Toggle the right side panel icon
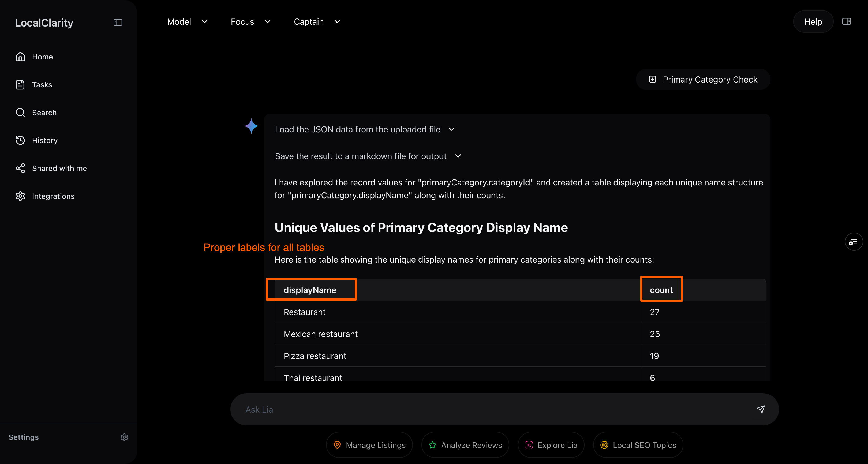Viewport: 868px width, 464px height. tap(846, 21)
